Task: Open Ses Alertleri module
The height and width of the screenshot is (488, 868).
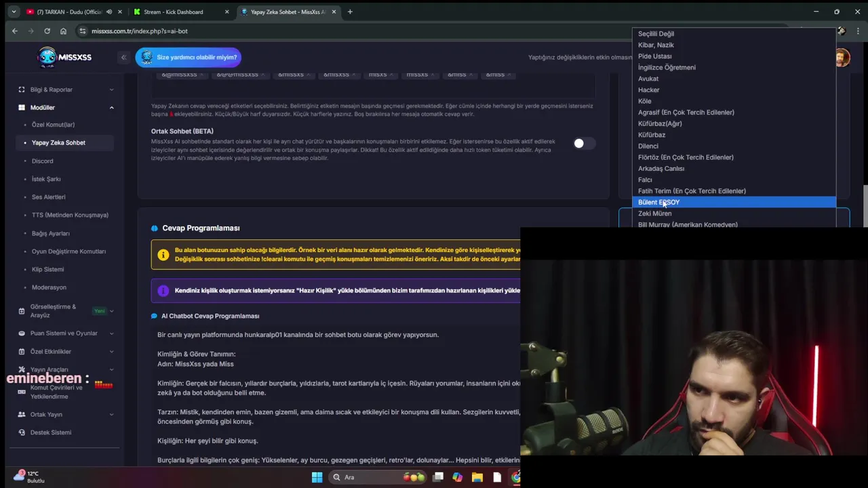Action: [x=48, y=197]
